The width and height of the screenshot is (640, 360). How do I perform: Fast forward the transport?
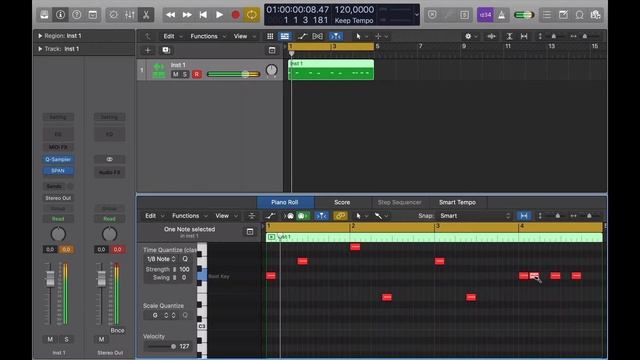pyautogui.click(x=187, y=15)
